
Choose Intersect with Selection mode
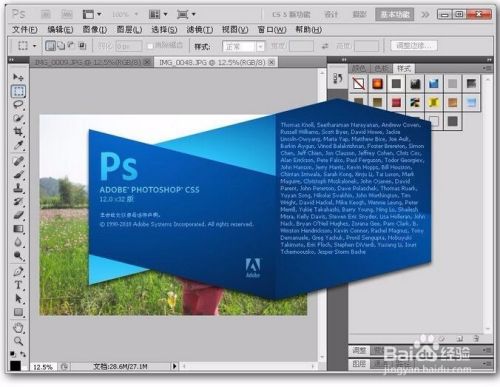(82, 46)
